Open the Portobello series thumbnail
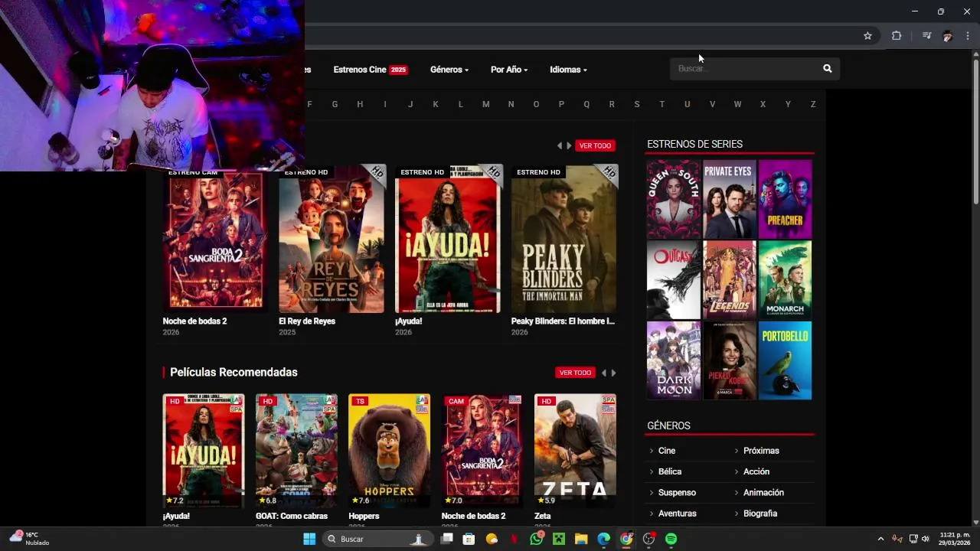Screen dimensions: 980x551 786,360
